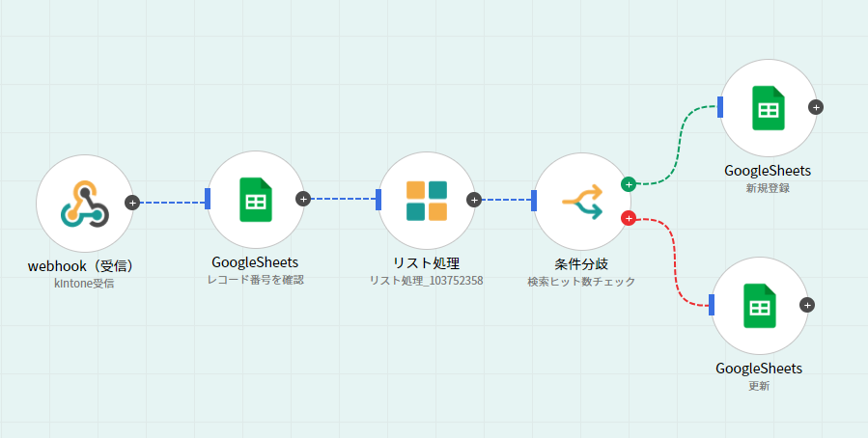The height and width of the screenshot is (438, 868).
Task: Open the 条件分岐 branch node
Action: [582, 202]
